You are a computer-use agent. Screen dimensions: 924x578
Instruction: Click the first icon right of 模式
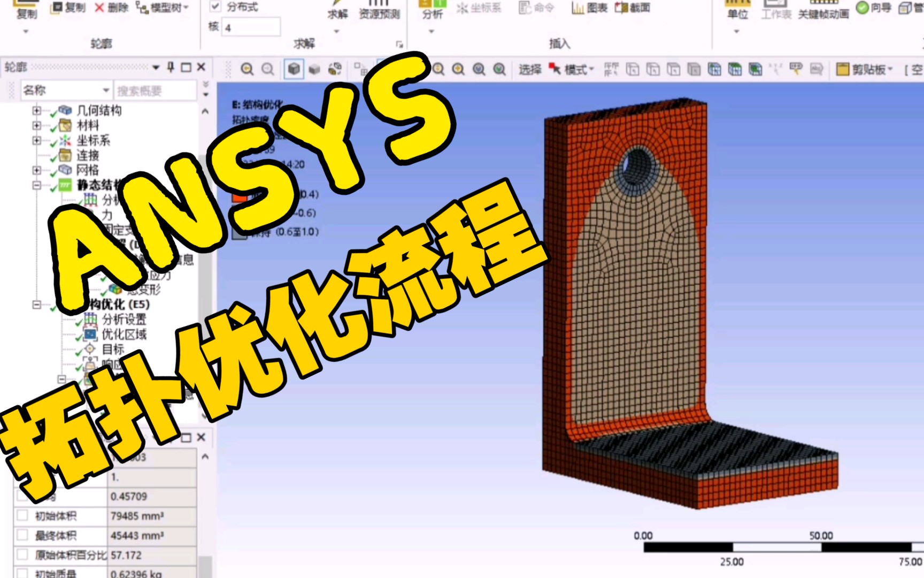click(611, 69)
